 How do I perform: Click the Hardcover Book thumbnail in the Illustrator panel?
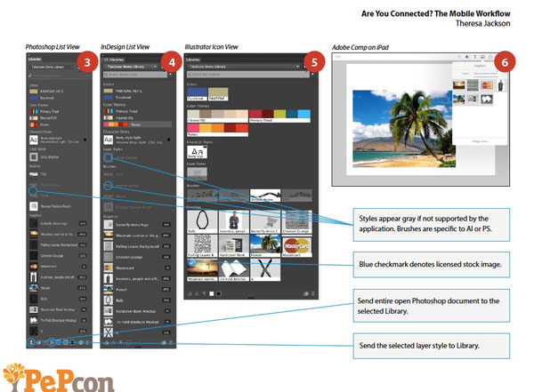pos(233,245)
